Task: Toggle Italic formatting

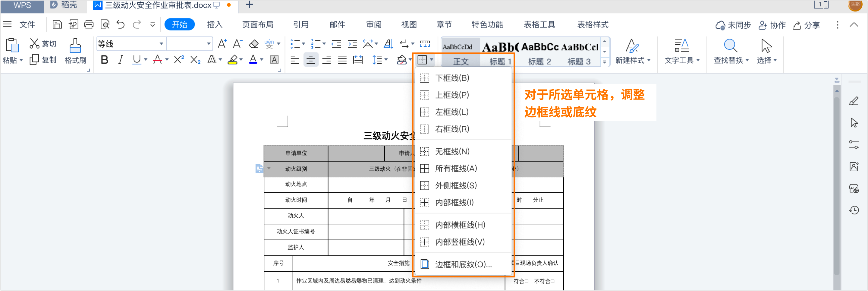Action: click(120, 60)
